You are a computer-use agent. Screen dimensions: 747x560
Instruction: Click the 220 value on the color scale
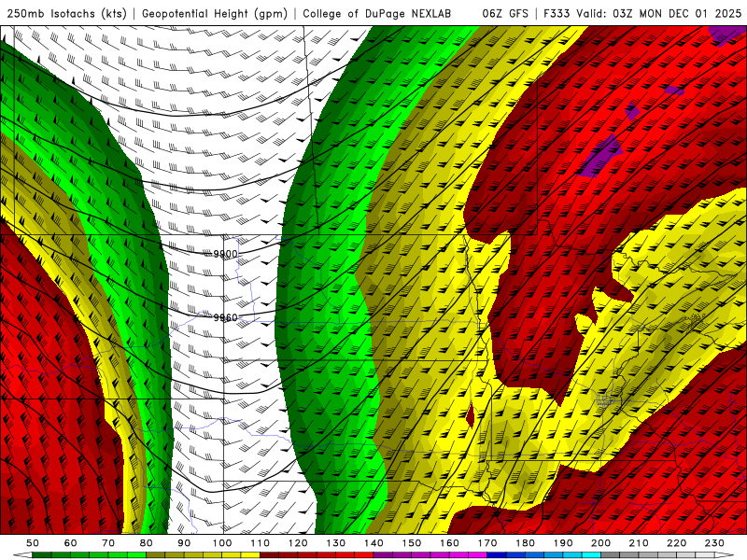[x=676, y=543]
